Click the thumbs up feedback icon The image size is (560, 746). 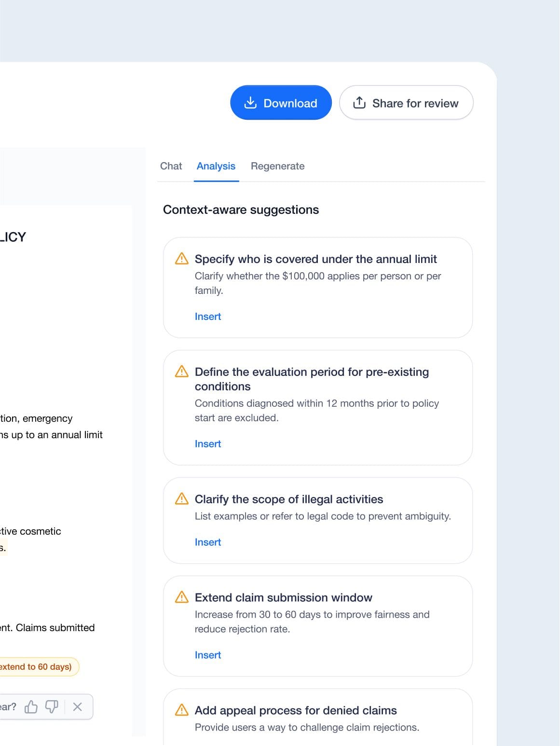tap(31, 707)
